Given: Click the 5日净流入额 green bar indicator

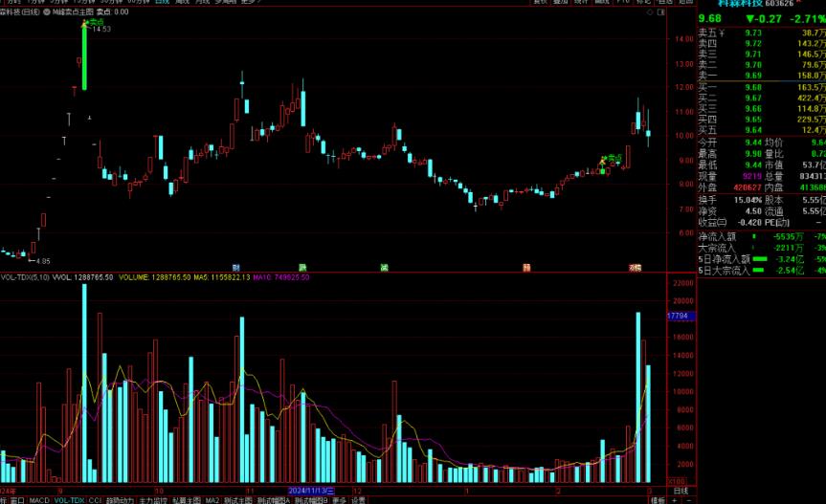Looking at the screenshot, I should 760,259.
